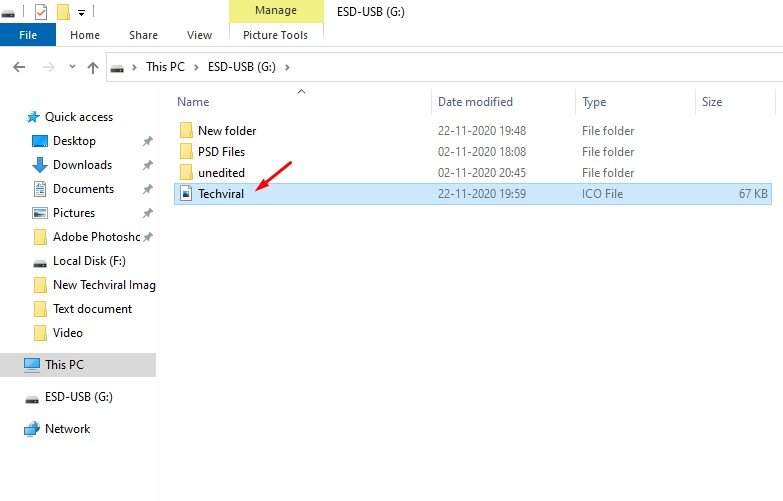Select This PC in the navigation pane
783x501 pixels.
pos(64,365)
